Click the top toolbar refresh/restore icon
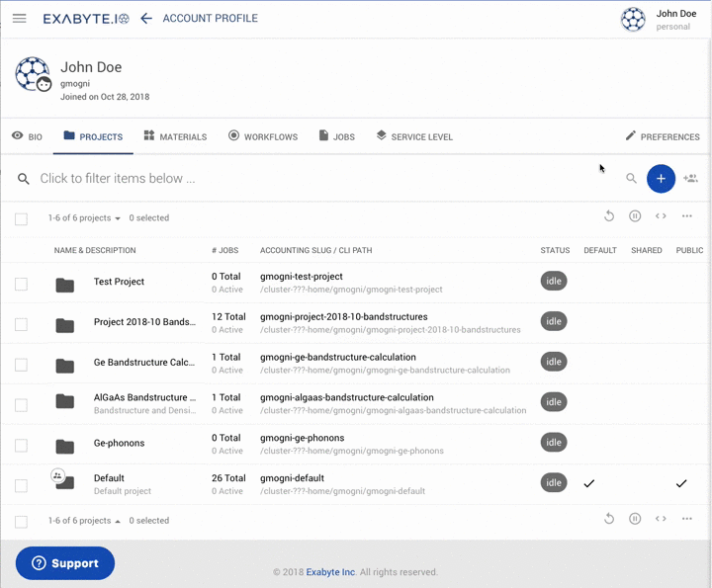The height and width of the screenshot is (588, 712). tap(609, 216)
